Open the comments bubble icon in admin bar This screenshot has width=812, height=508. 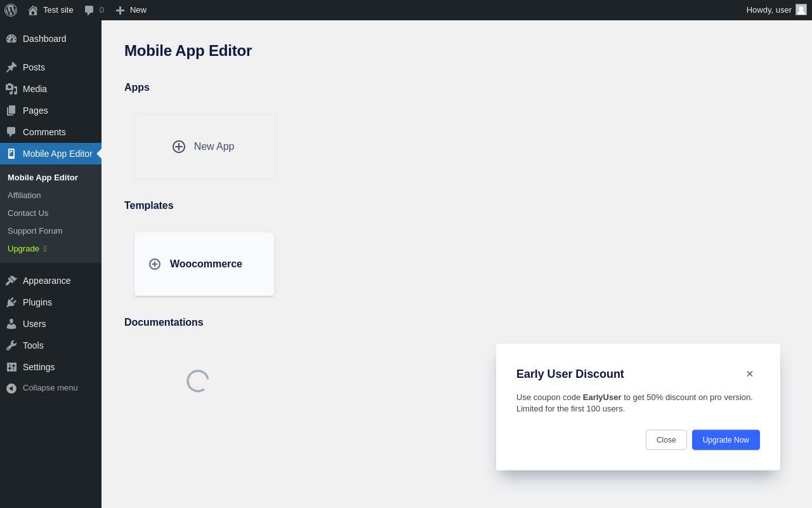tap(89, 10)
